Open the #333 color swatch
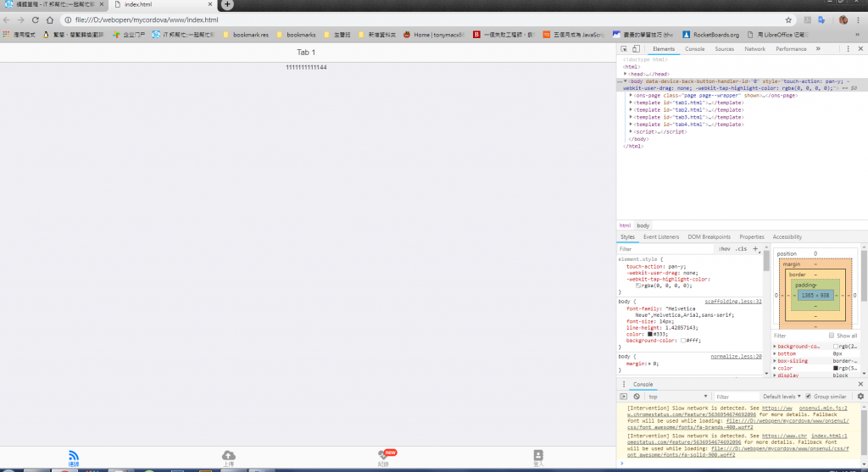Image resolution: width=868 pixels, height=472 pixels. pyautogui.click(x=650, y=334)
